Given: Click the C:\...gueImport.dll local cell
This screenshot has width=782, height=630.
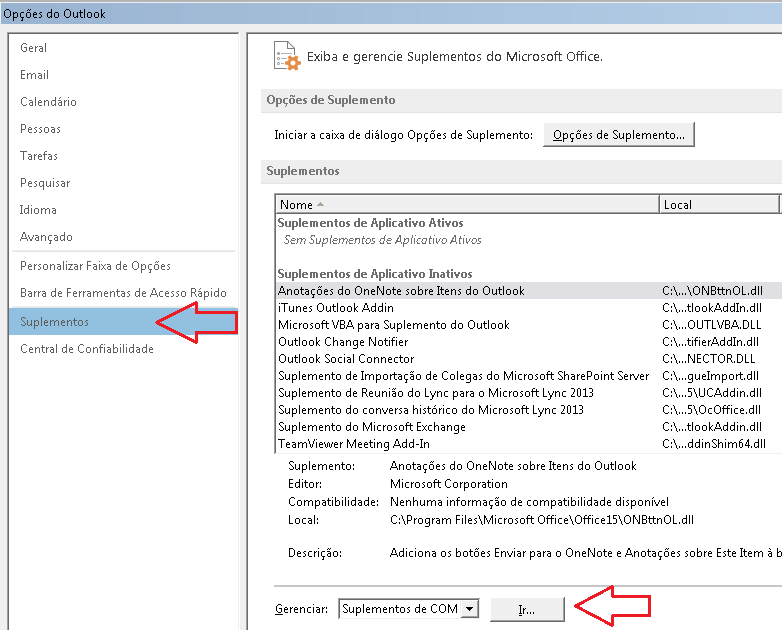Looking at the screenshot, I should coord(711,376).
